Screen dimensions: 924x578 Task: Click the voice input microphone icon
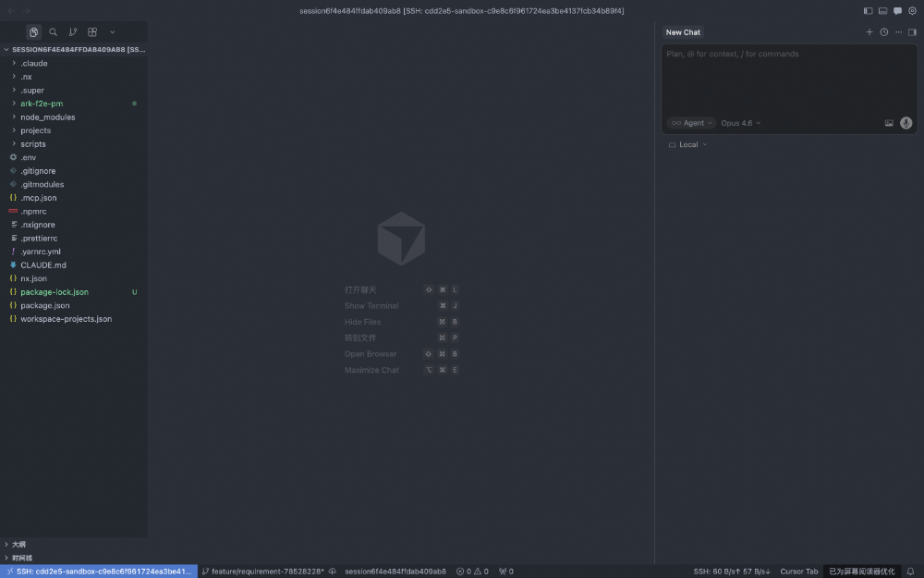(906, 123)
